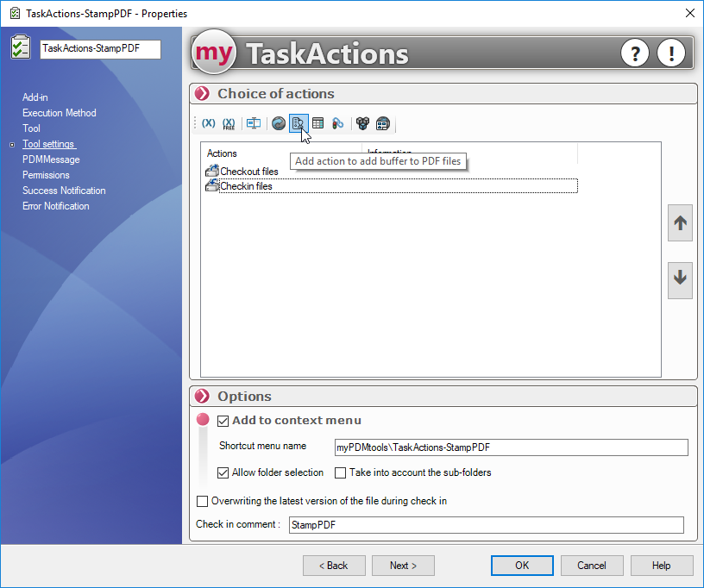This screenshot has width=704, height=588.
Task: Toggle Allow folder selection checkbox
Action: coord(223,472)
